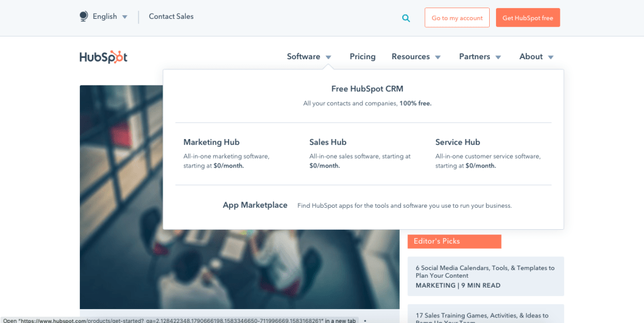Click the globe language icon
Image resolution: width=644 pixels, height=323 pixels.
pyautogui.click(x=84, y=16)
